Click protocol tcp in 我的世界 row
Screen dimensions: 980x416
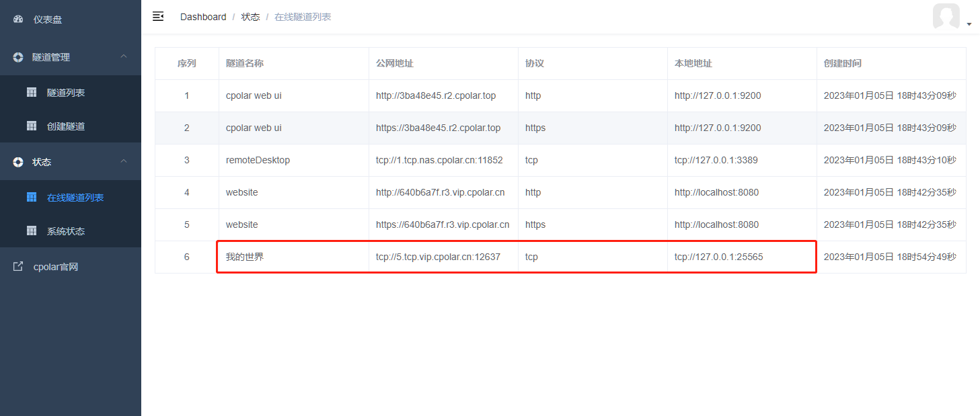pyautogui.click(x=531, y=257)
